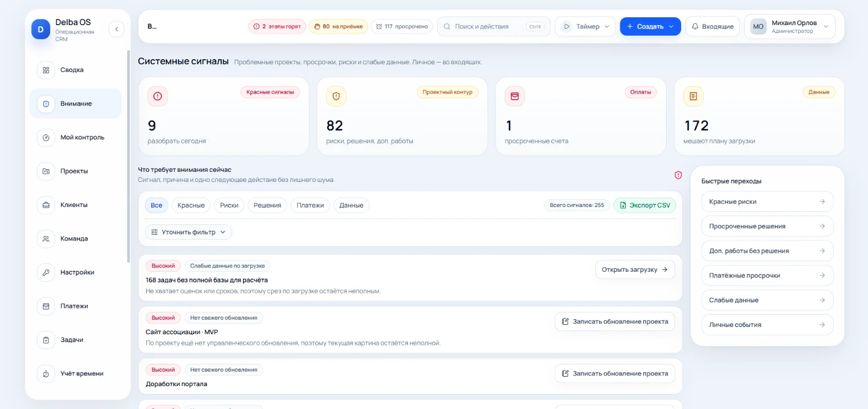Click the Оплаты card icon
Viewport: 868px width, 409px height.
514,96
